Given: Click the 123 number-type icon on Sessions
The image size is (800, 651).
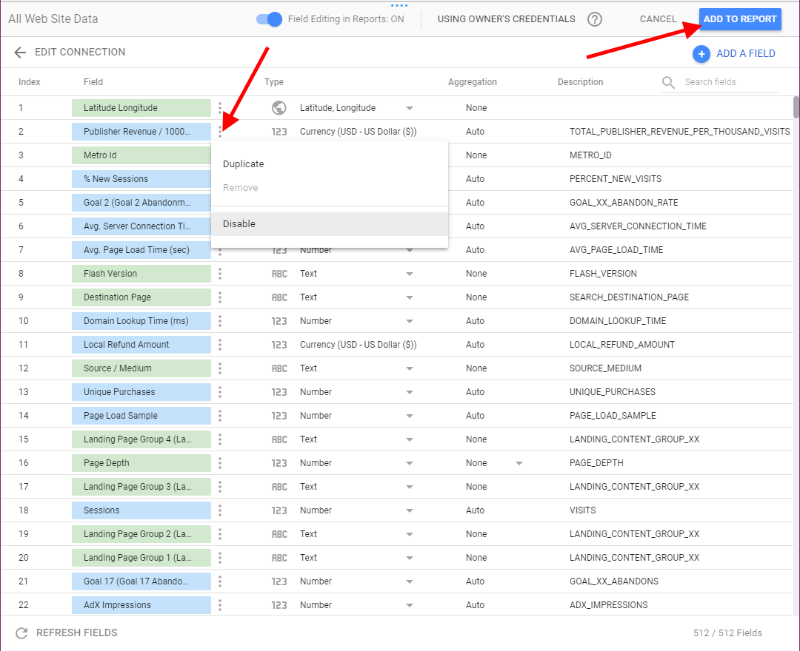Looking at the screenshot, I should click(x=280, y=510).
